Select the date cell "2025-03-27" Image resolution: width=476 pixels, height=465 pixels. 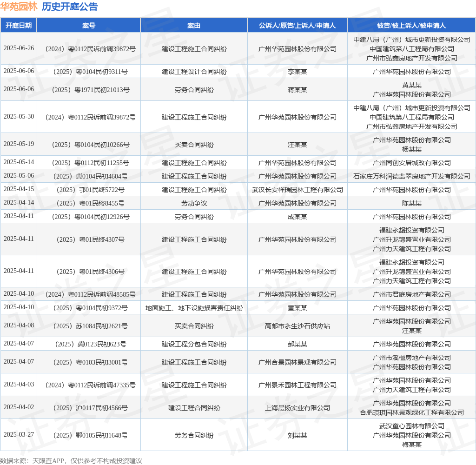(19, 435)
